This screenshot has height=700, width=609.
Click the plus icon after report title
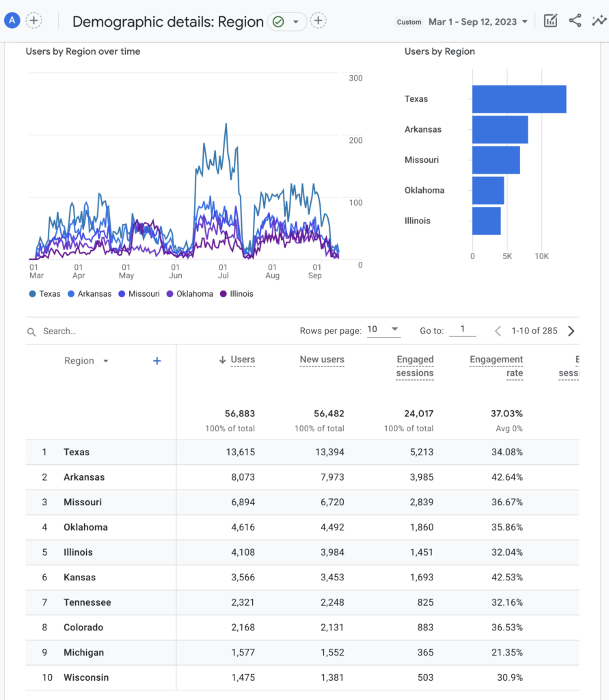[x=318, y=21]
